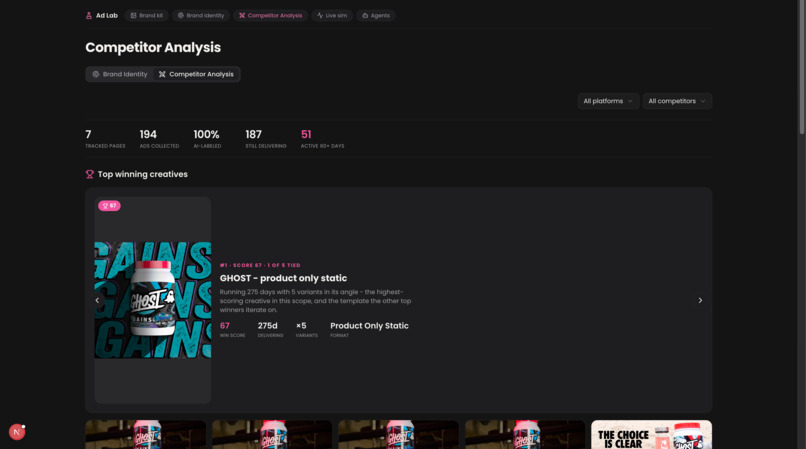Go to previous winning creative

tap(97, 300)
